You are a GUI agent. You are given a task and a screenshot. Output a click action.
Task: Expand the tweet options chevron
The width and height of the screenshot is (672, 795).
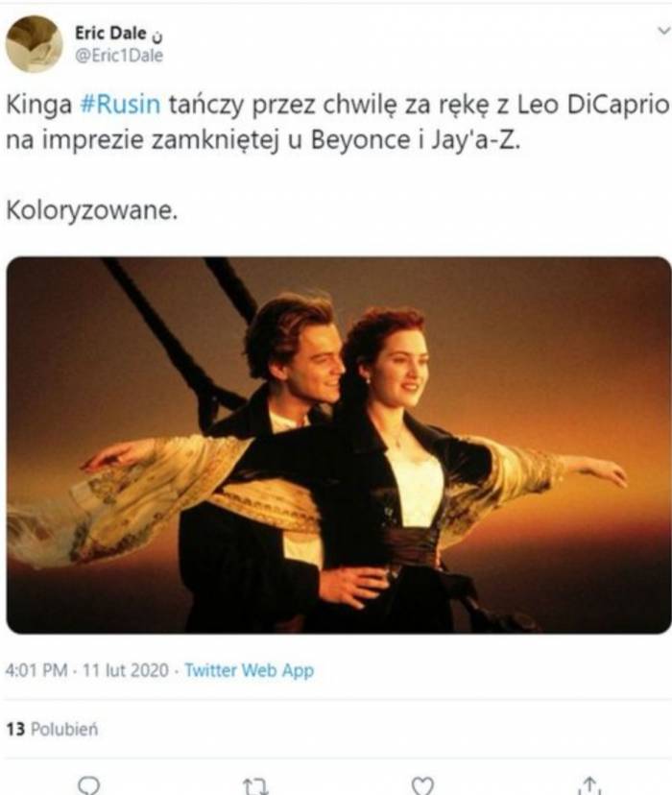coord(663,31)
